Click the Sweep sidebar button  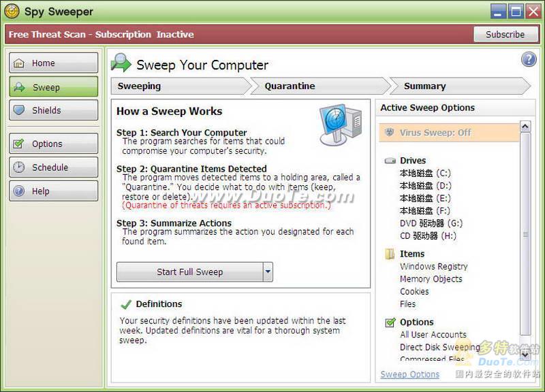pos(54,87)
